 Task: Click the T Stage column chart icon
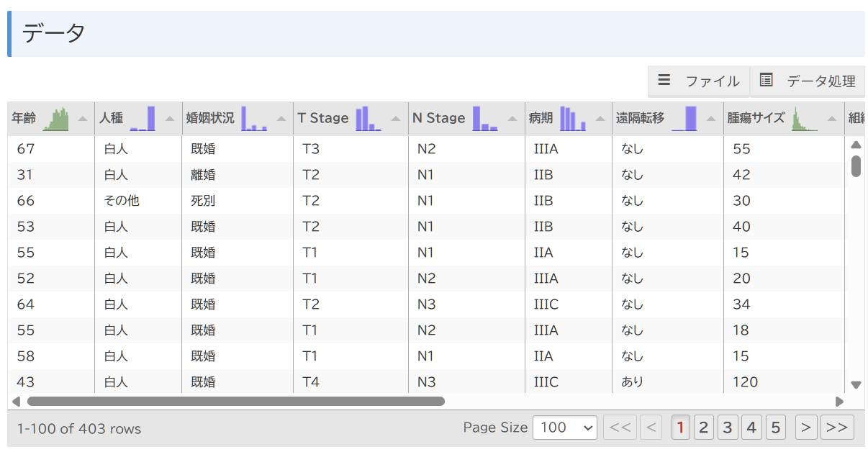click(368, 119)
